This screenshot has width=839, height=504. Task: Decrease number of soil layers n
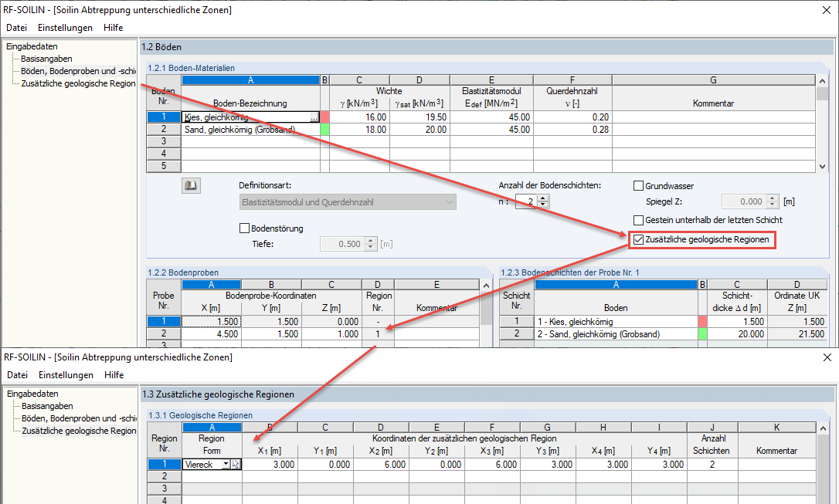point(543,205)
